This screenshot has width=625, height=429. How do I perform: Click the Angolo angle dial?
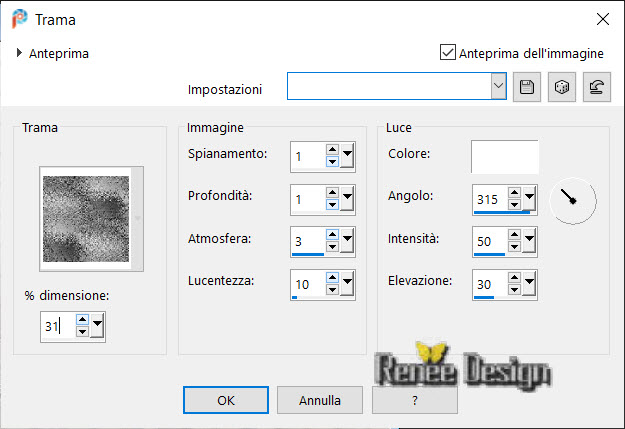pyautogui.click(x=573, y=201)
